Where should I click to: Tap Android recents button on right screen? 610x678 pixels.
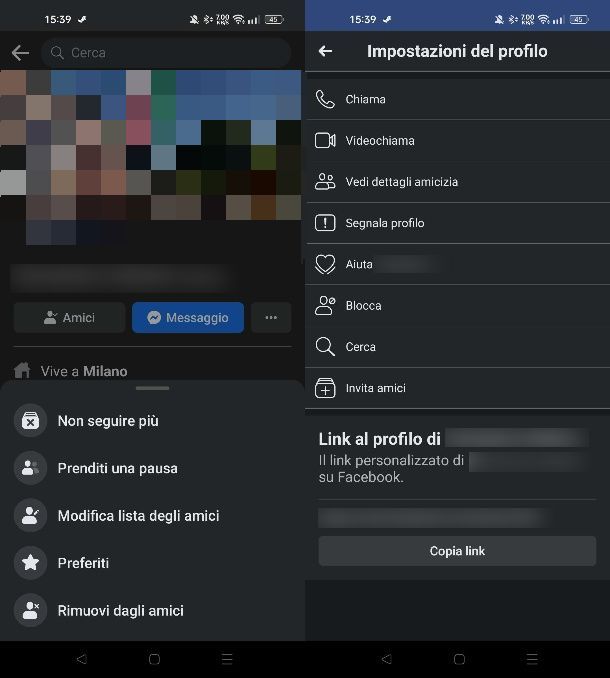(532, 659)
